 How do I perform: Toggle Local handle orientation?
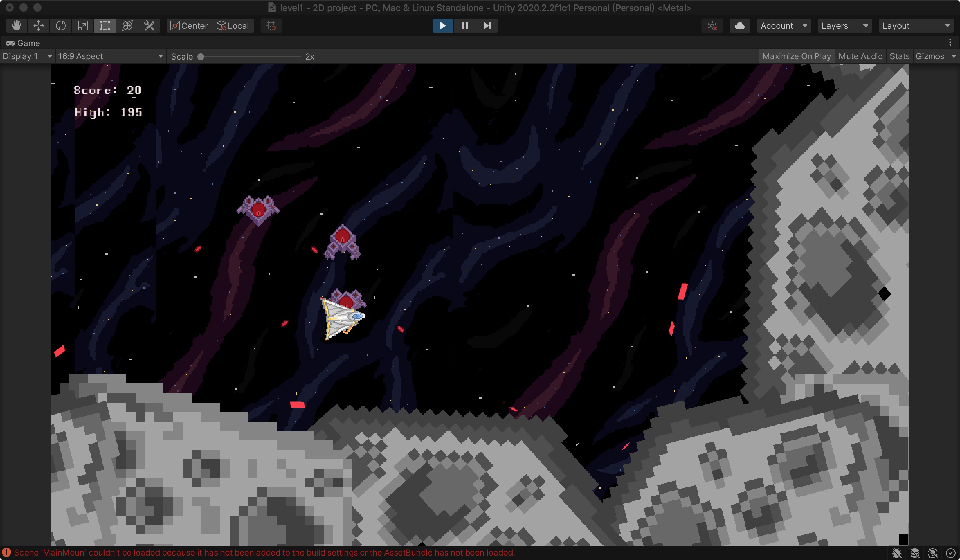pos(232,26)
